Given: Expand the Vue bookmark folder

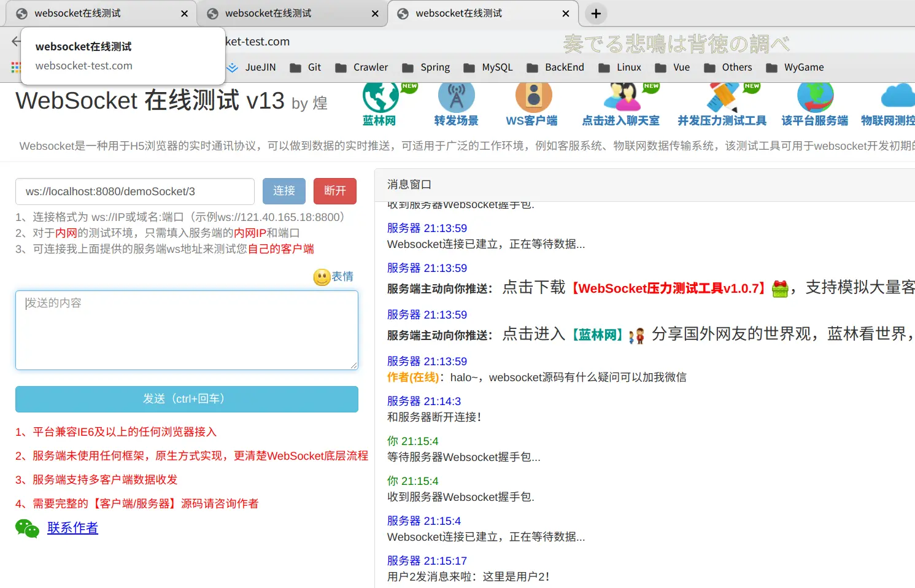Looking at the screenshot, I should tap(673, 68).
